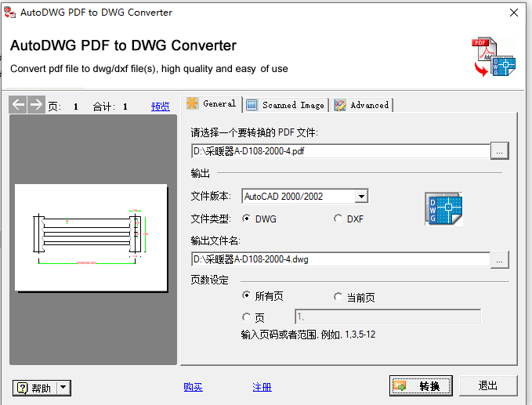The height and width of the screenshot is (405, 532).
Task: Select the DXF file type radio button
Action: pos(338,219)
